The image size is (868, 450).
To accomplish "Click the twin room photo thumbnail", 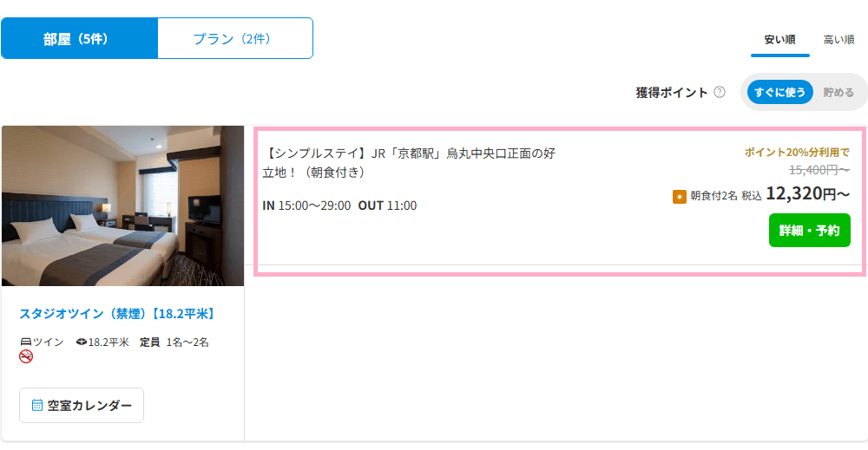I will [x=123, y=205].
